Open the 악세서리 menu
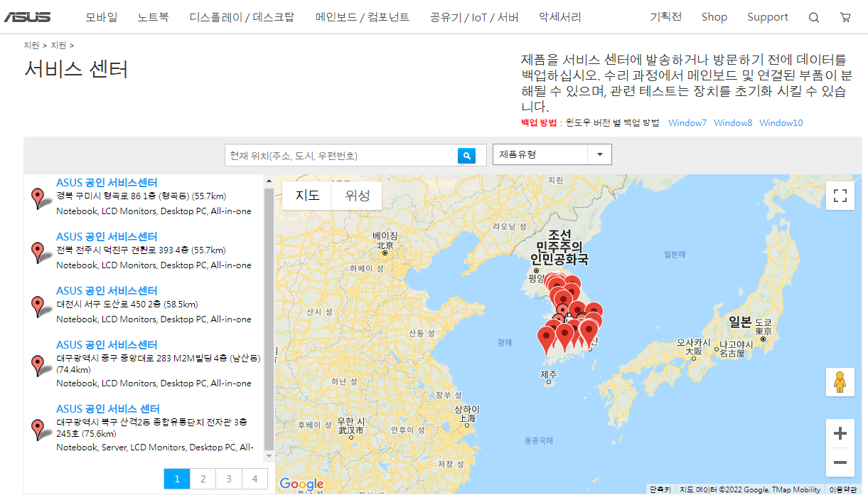The image size is (868, 503). (559, 17)
